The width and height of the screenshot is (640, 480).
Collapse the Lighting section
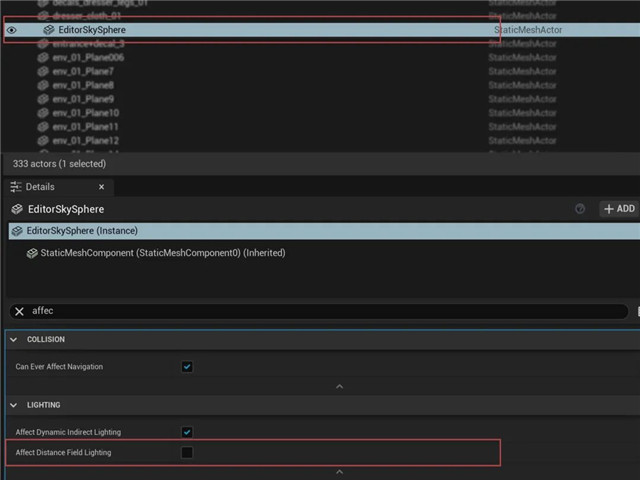[x=14, y=405]
